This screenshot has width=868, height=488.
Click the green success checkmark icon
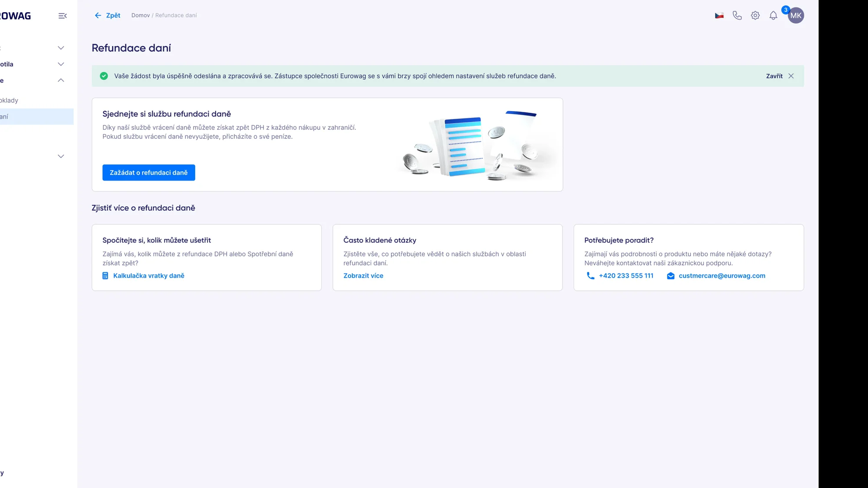pos(104,76)
